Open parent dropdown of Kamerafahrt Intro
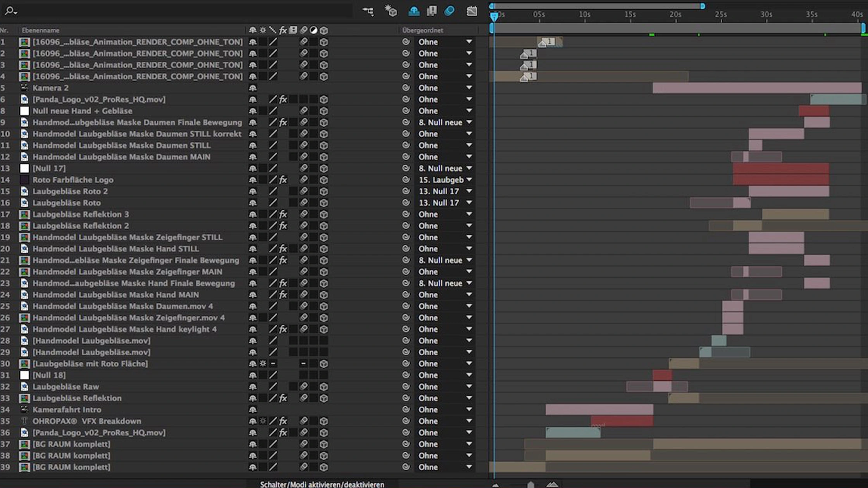The height and width of the screenshot is (488, 868). (445, 409)
